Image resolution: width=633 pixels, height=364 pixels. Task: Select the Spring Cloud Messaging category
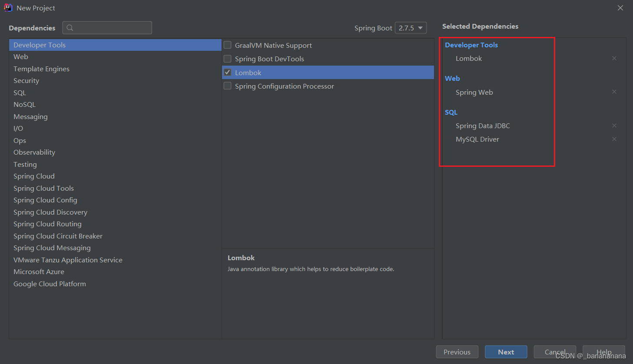click(x=115, y=248)
